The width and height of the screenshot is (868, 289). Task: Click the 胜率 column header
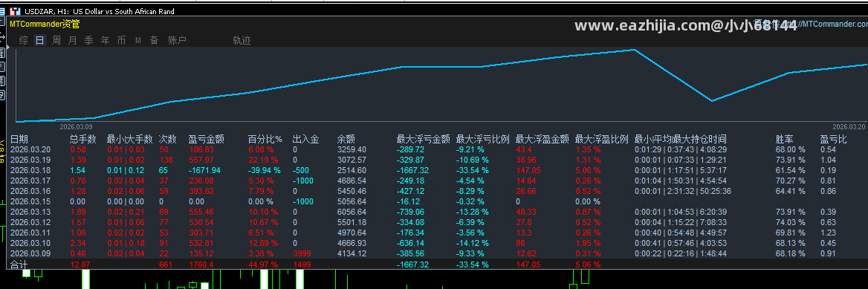tap(785, 139)
